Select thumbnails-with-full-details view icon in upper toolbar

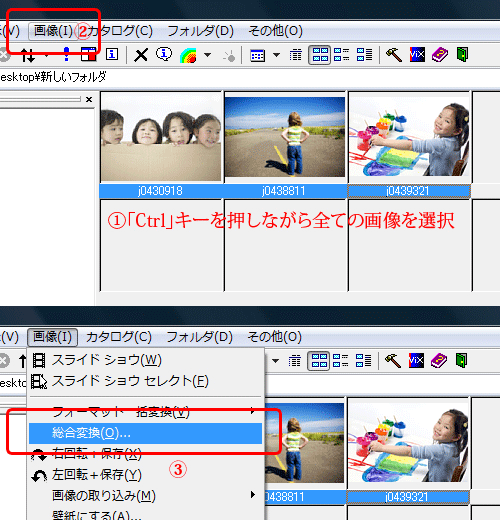click(364, 55)
